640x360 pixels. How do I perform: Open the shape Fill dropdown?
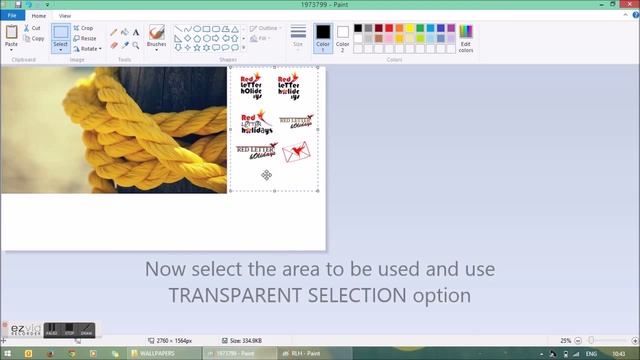[260, 38]
